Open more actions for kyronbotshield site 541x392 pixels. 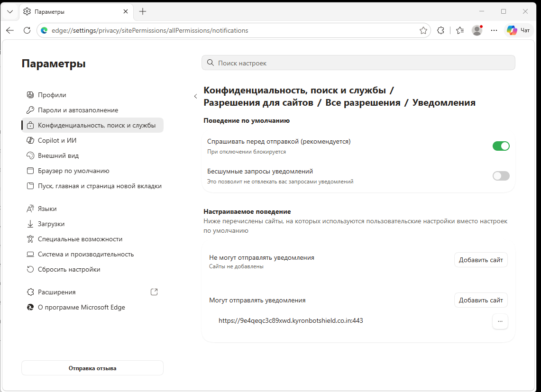500,321
